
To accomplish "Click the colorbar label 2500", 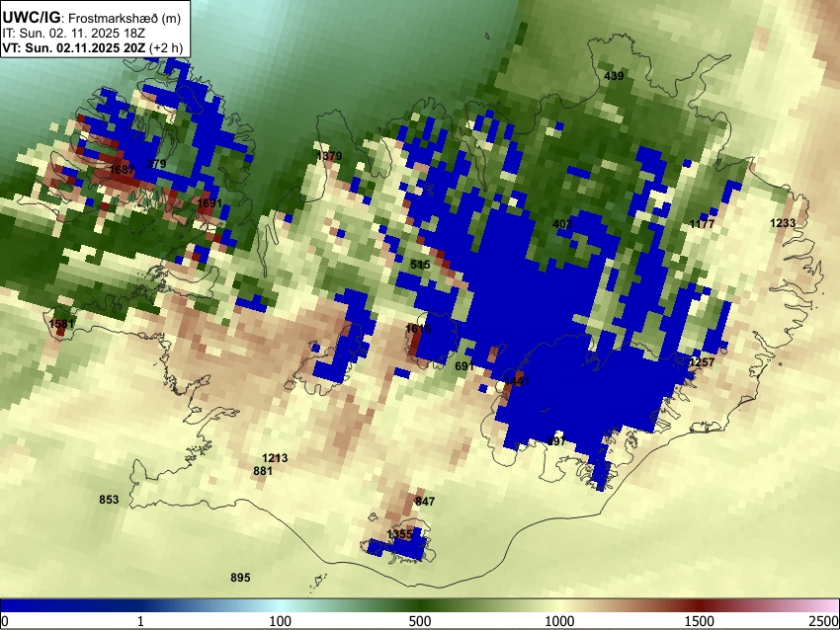I will (x=824, y=621).
